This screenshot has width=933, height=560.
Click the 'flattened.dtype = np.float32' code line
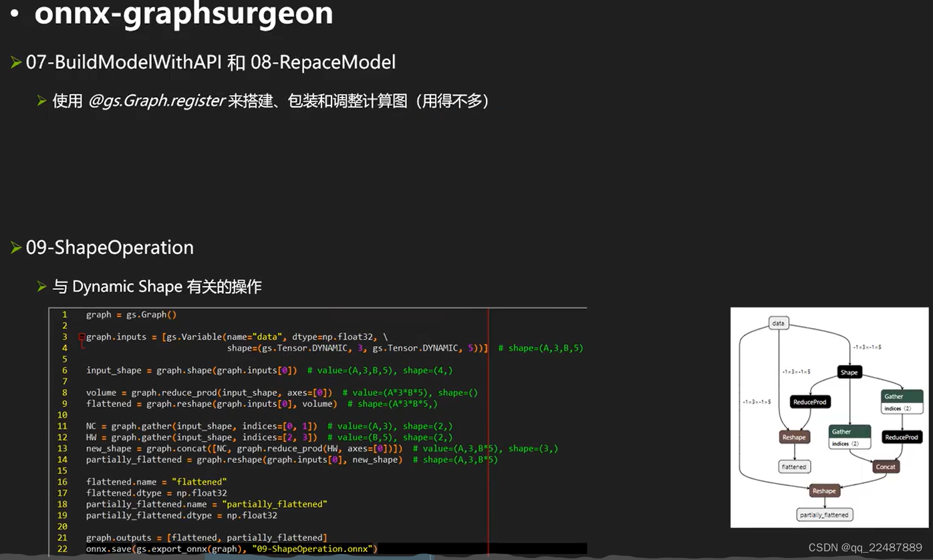156,493
